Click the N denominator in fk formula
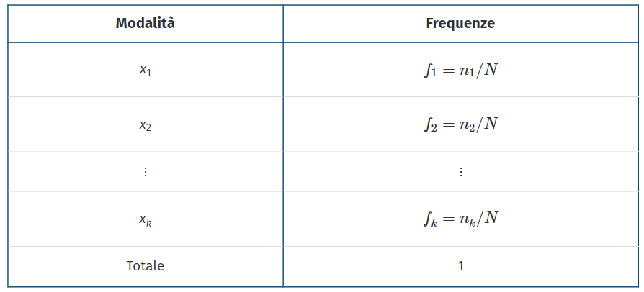The image size is (644, 292). click(x=491, y=219)
